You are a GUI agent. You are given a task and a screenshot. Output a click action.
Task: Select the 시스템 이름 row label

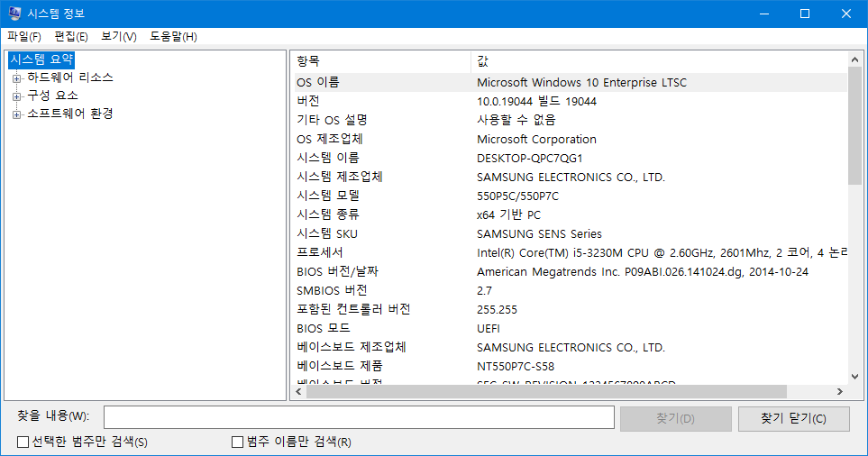click(328, 158)
